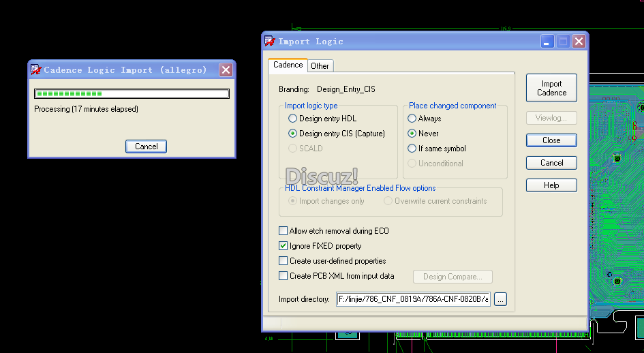
Task: Click the Import directory path field
Action: (413, 299)
